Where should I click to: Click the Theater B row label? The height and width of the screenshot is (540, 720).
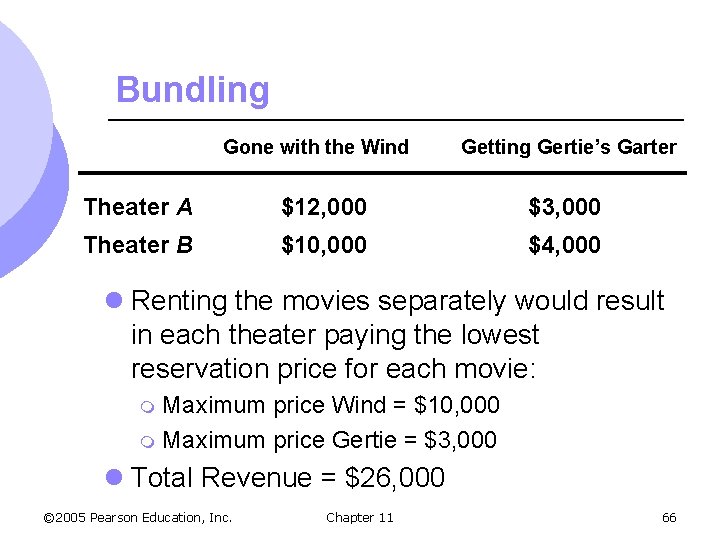pos(138,245)
